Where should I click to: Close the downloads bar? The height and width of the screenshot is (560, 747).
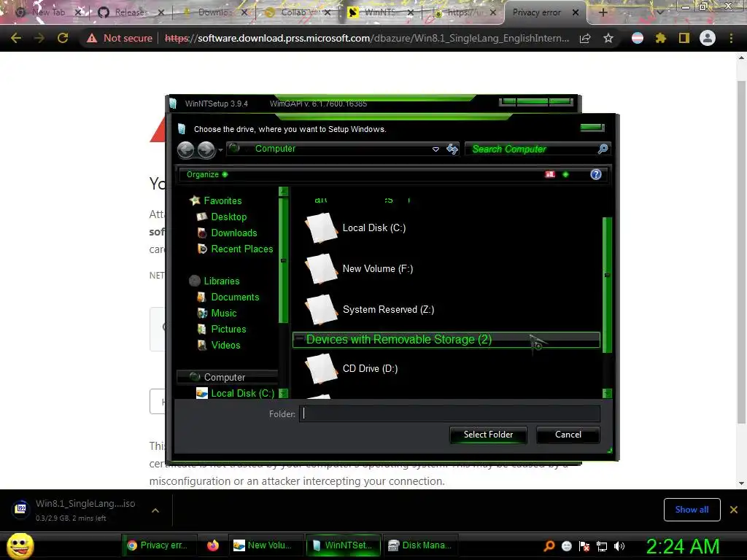click(734, 510)
